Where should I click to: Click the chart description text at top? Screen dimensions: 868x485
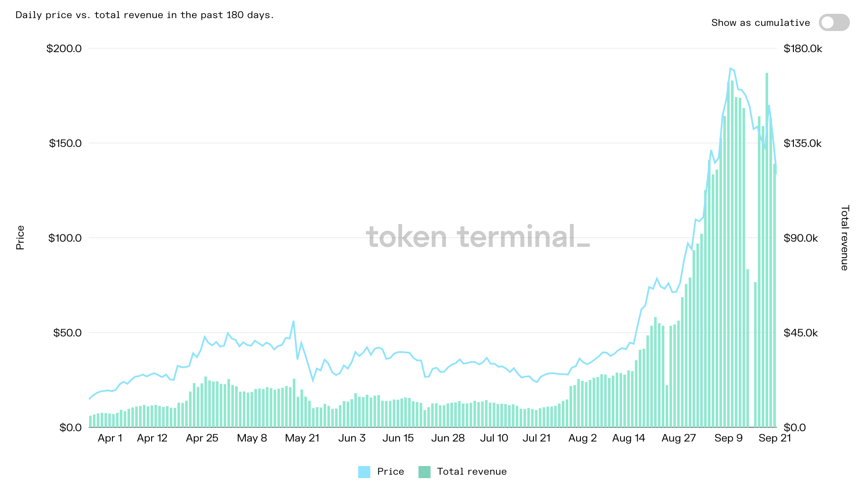tap(145, 15)
